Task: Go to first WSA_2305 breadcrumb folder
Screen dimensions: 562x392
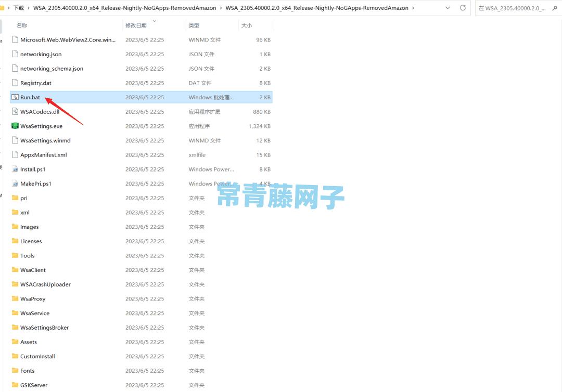Action: pyautogui.click(x=125, y=8)
